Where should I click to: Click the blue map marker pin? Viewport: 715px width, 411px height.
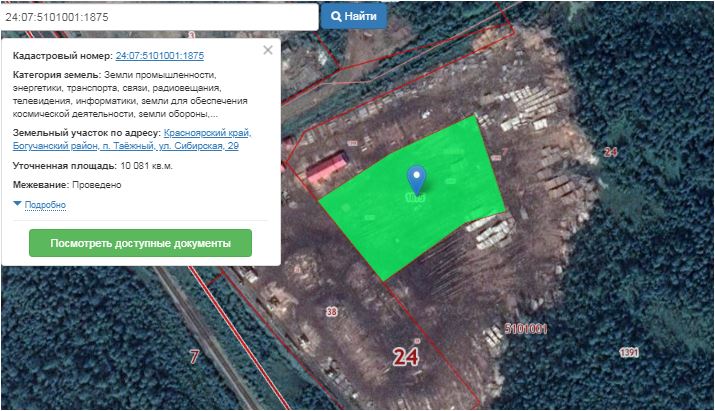point(417,179)
